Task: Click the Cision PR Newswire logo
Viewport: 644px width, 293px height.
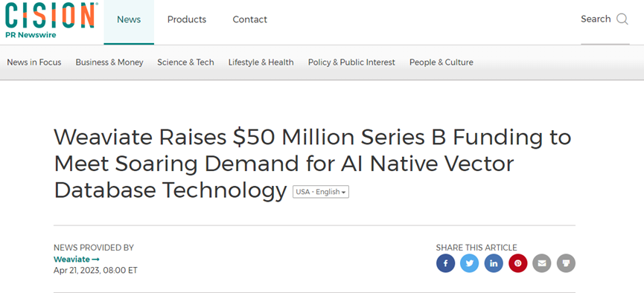Action: (x=50, y=19)
